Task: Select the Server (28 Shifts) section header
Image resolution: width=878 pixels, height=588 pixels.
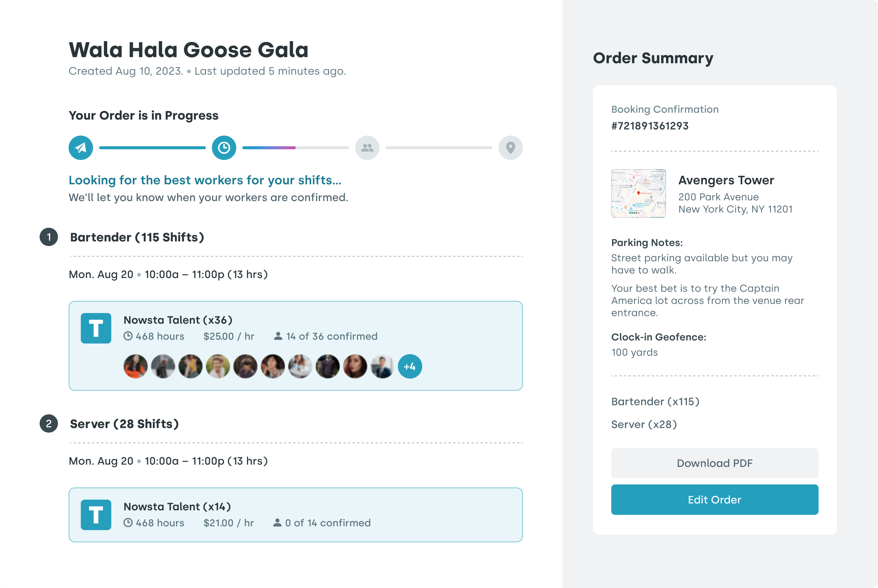Action: (x=124, y=424)
